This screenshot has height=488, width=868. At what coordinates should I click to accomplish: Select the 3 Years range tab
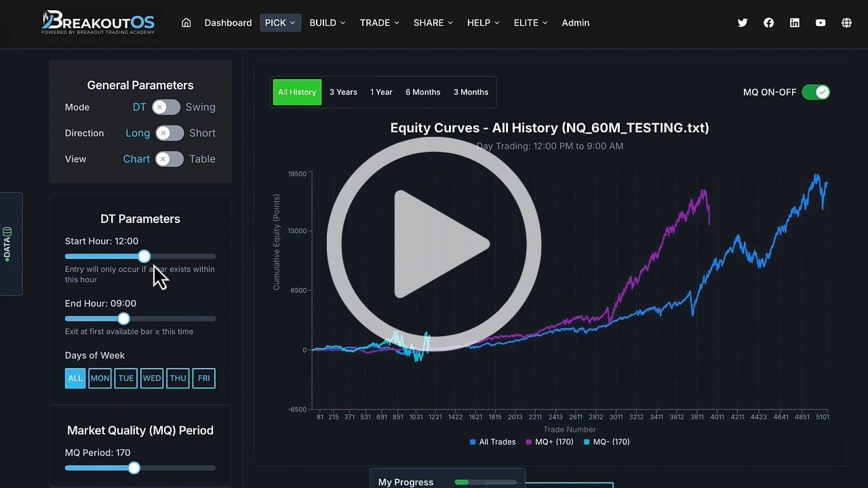coord(343,92)
